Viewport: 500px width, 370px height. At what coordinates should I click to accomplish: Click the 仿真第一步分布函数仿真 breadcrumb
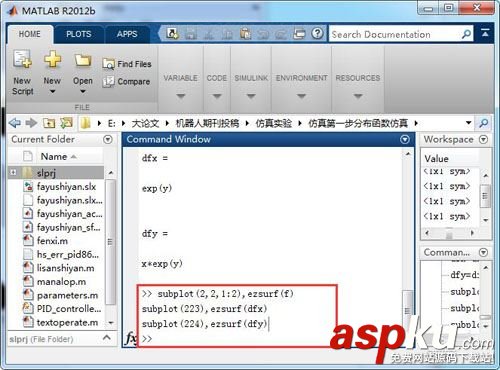pyautogui.click(x=358, y=123)
